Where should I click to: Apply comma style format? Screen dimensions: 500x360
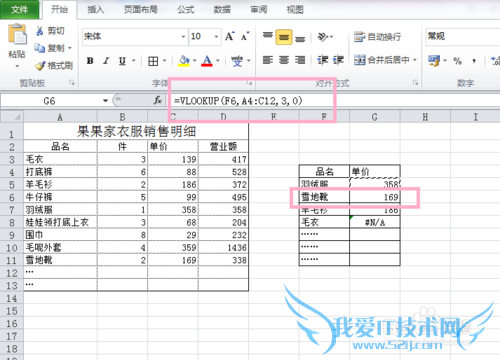tap(474, 61)
